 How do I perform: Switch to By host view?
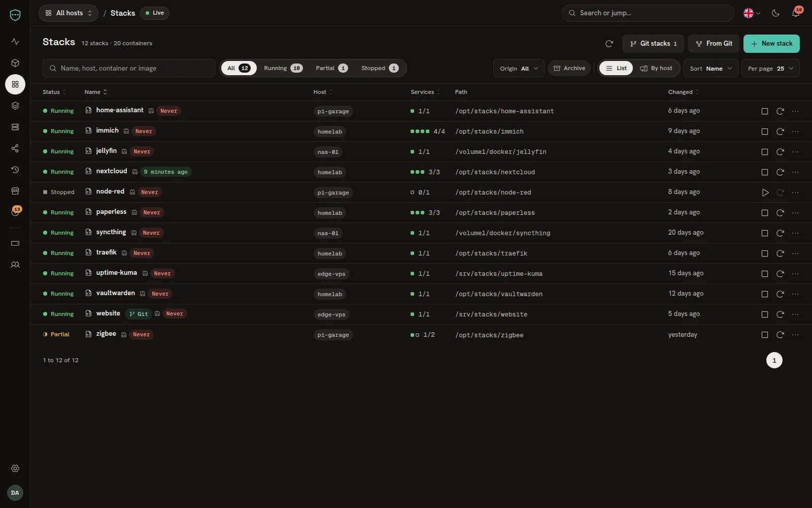point(656,68)
